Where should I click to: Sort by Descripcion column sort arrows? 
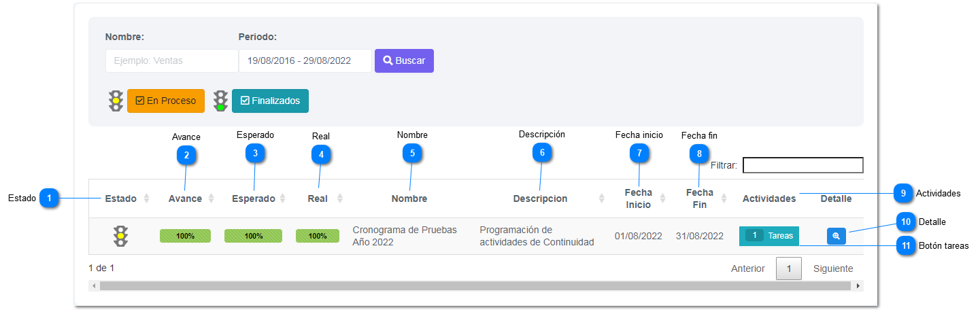click(601, 198)
